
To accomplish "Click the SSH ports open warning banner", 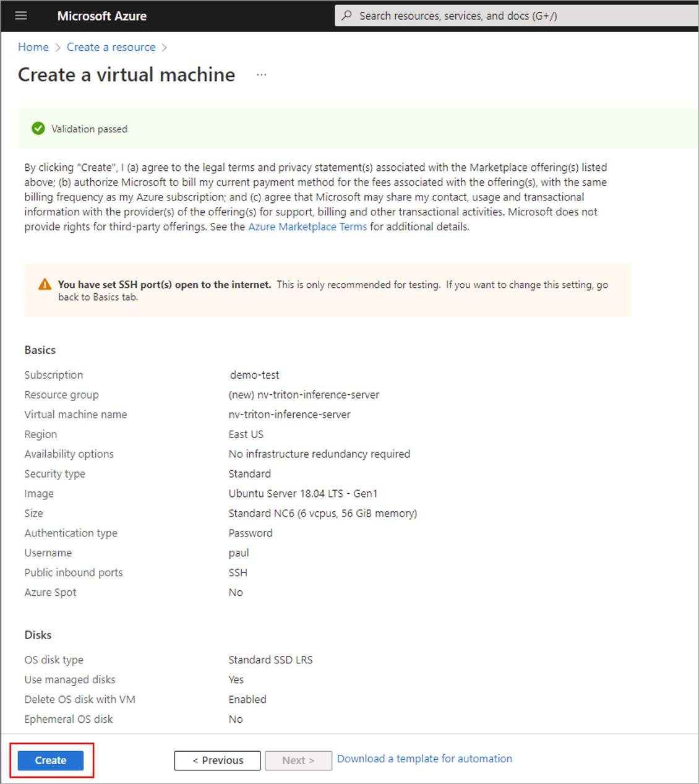I will (327, 290).
